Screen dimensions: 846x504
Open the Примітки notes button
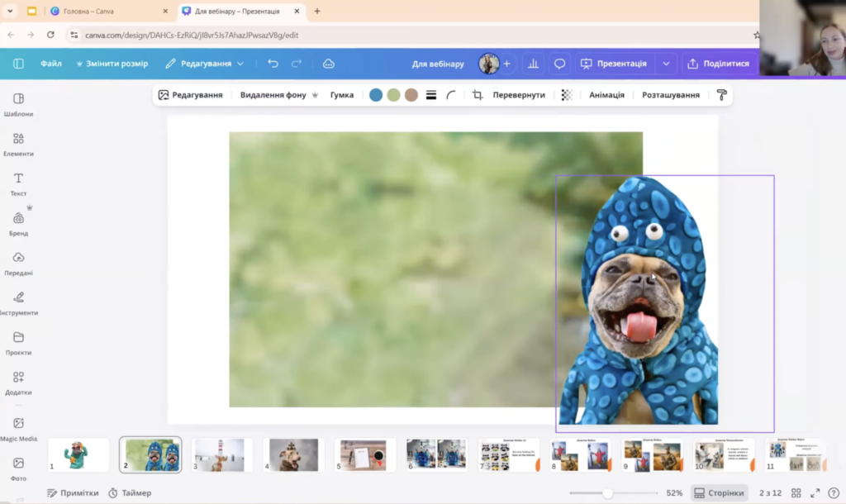(73, 493)
